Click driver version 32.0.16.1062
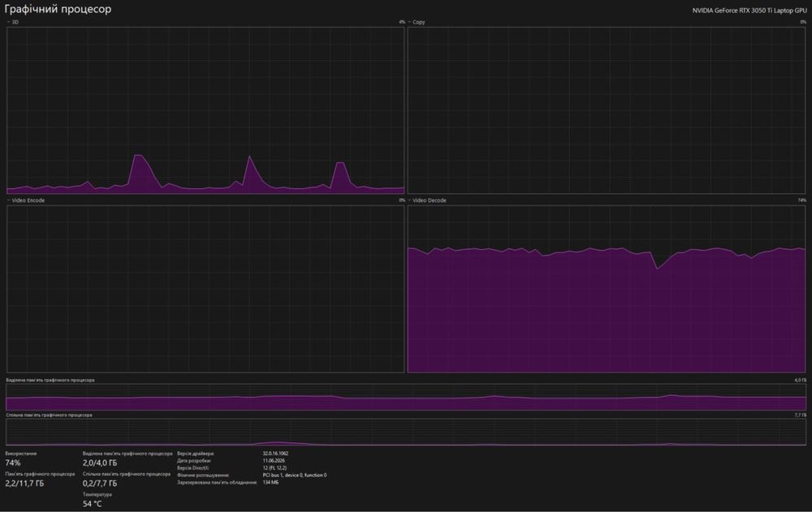This screenshot has width=812, height=512. tap(275, 454)
